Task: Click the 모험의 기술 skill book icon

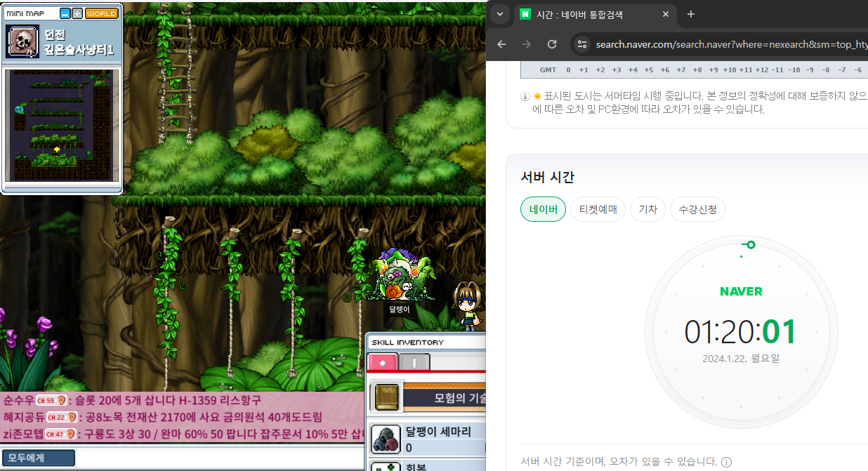Action: tap(386, 397)
